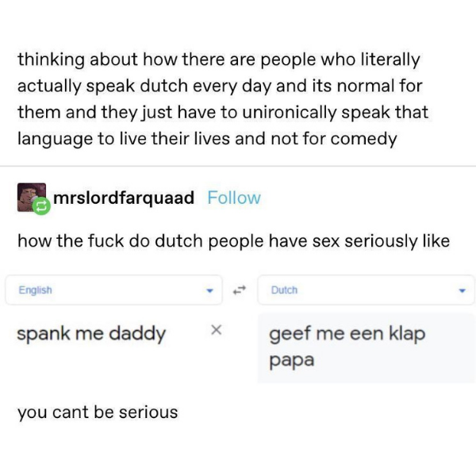Follow the user mrslordfarquaad
This screenshot has width=476, height=476.
click(233, 198)
